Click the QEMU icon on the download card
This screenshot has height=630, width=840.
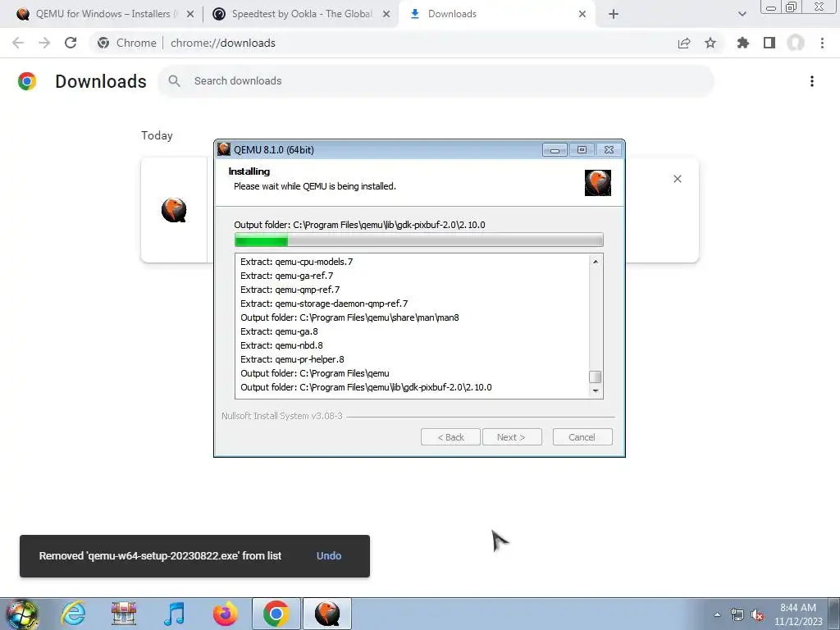click(x=174, y=209)
